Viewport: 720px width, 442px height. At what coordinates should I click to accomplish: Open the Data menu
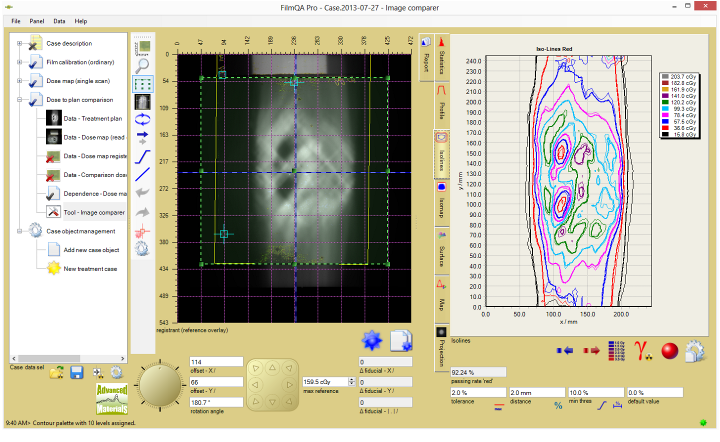click(x=59, y=21)
